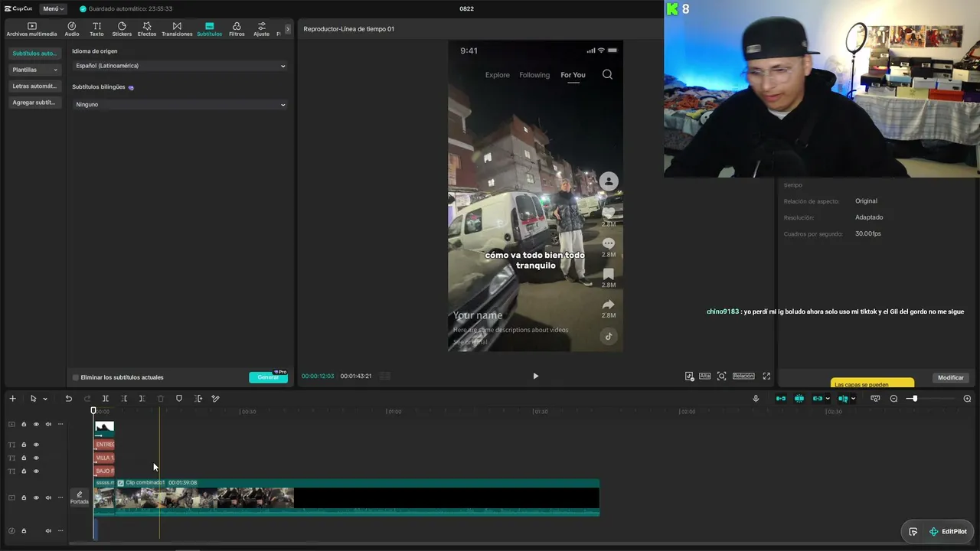Open the Relación aspect ratio button
The image size is (980, 551).
(x=743, y=376)
